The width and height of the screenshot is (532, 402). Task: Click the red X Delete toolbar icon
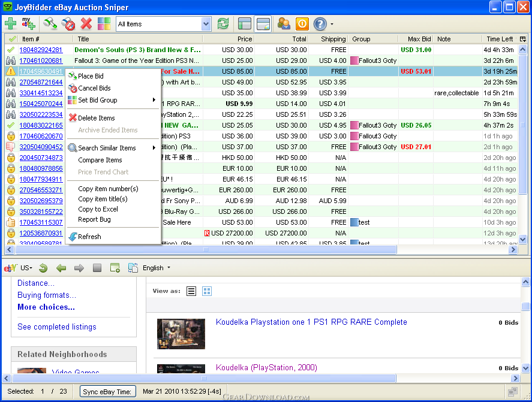[x=86, y=24]
